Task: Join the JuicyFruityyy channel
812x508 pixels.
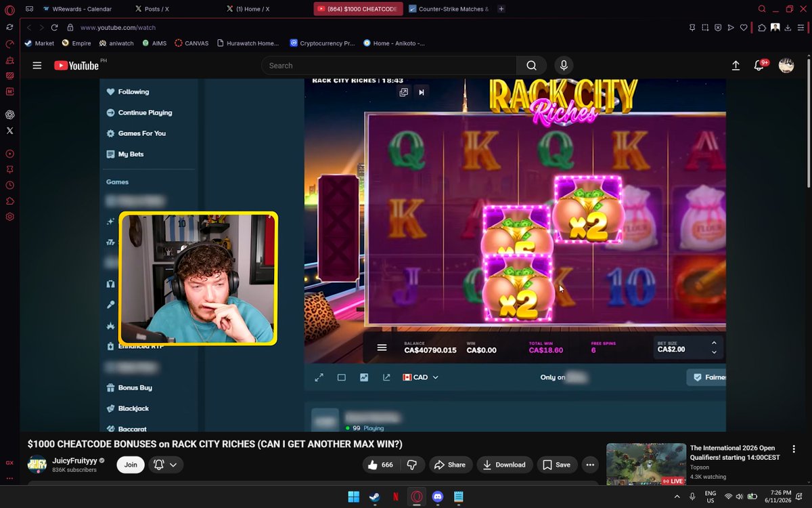Action: (x=131, y=465)
